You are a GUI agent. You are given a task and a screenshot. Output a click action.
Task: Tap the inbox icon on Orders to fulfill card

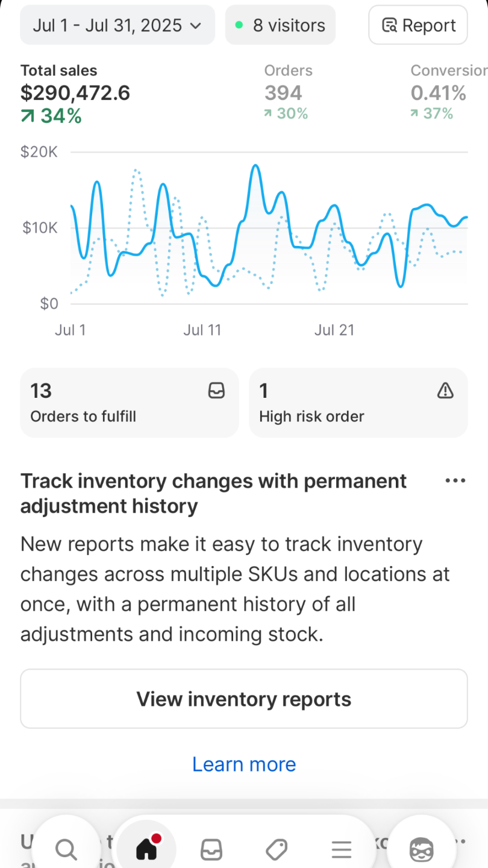(x=216, y=391)
